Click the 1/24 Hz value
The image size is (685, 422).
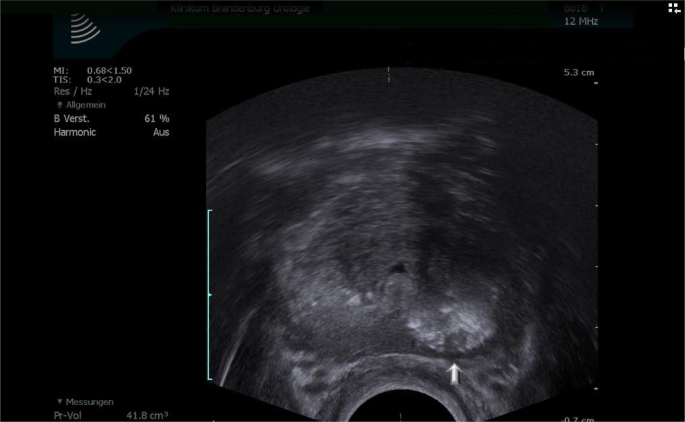pos(151,91)
